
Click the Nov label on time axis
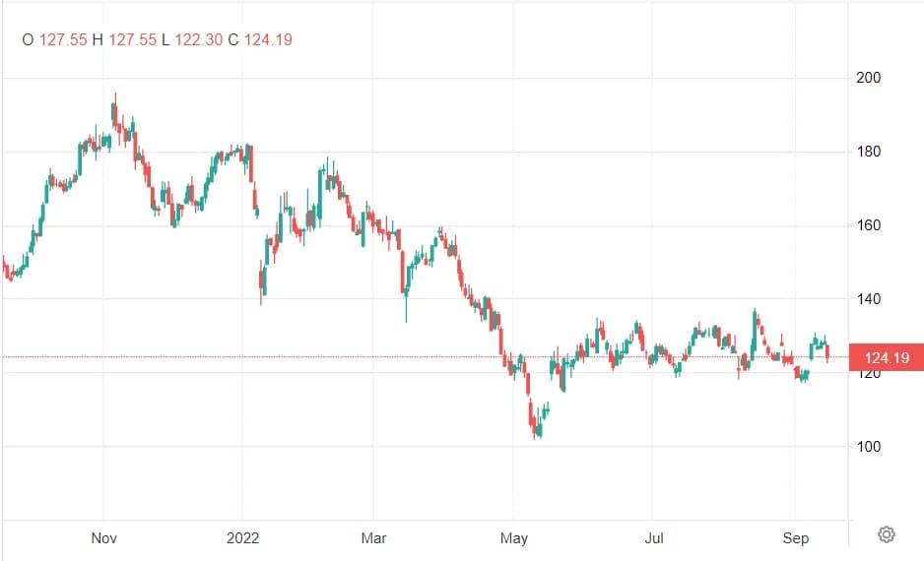pos(103,537)
